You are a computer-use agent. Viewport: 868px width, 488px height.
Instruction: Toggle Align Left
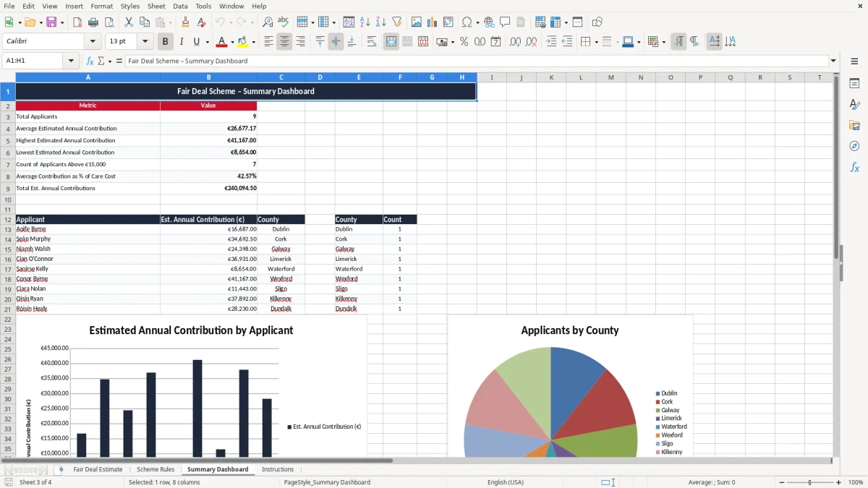268,42
